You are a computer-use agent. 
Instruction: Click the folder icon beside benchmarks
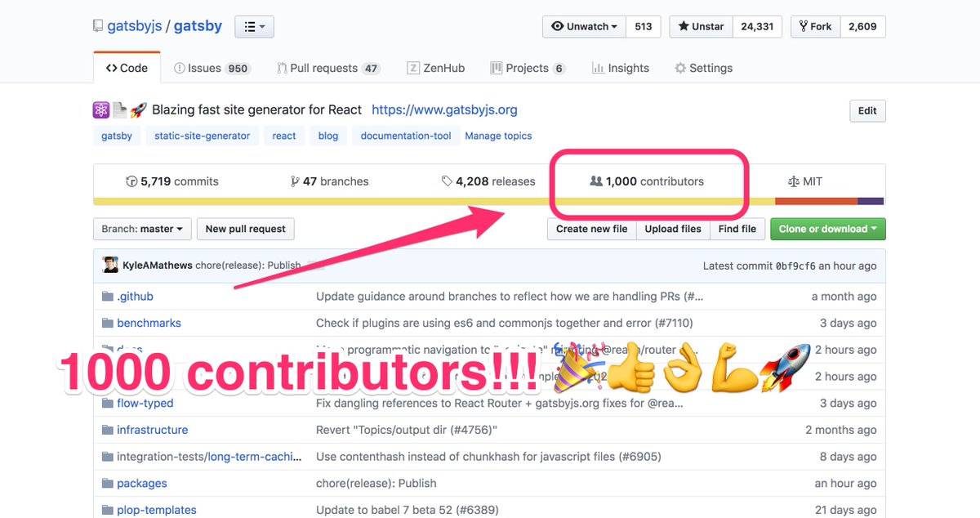pyautogui.click(x=107, y=323)
